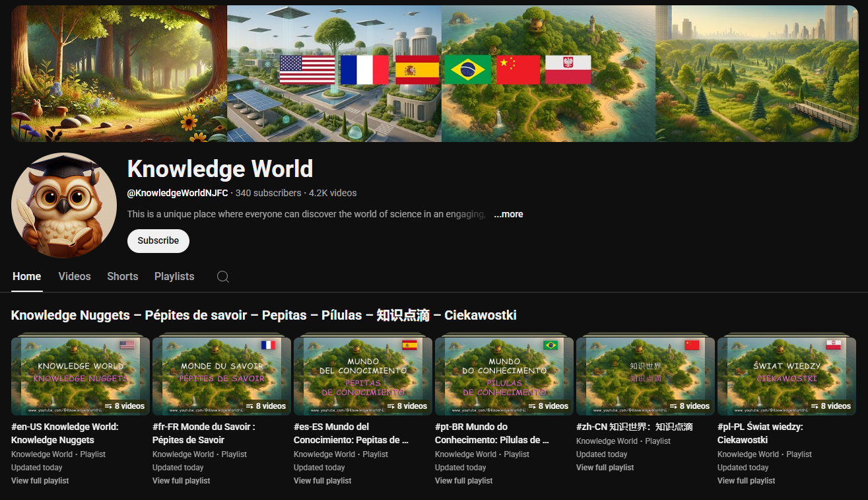Screen dimensions: 868x500
Task: Open #zh-CN 知识世界 playlist title
Action: pyautogui.click(x=634, y=427)
